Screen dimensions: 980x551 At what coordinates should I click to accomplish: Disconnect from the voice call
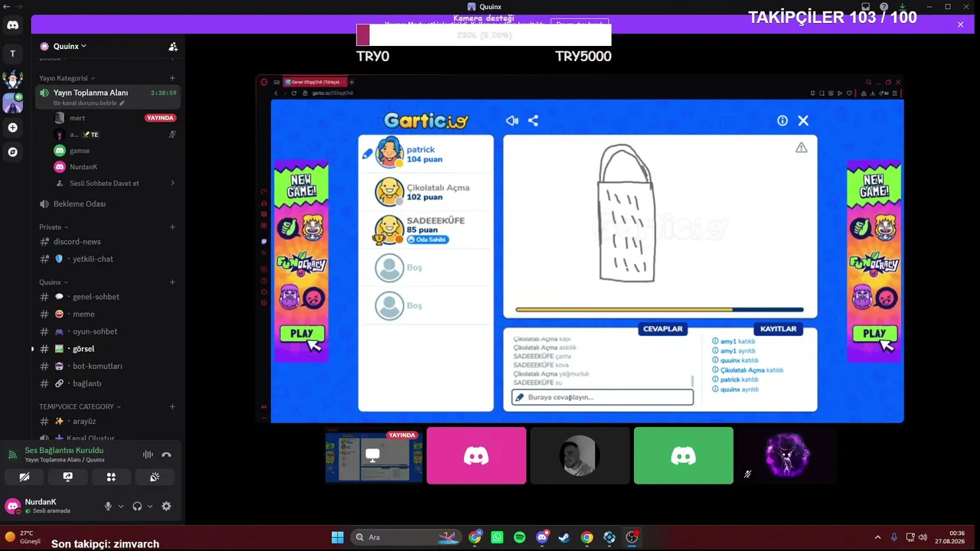click(x=166, y=455)
